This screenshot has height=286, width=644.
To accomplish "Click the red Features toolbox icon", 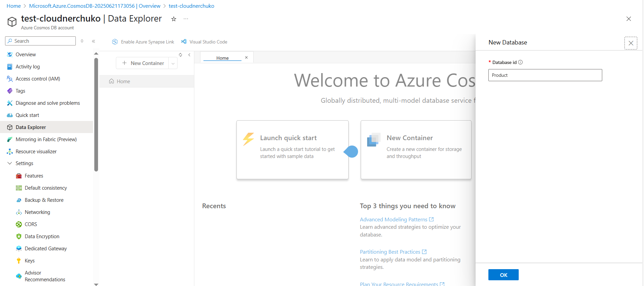I will (19, 176).
